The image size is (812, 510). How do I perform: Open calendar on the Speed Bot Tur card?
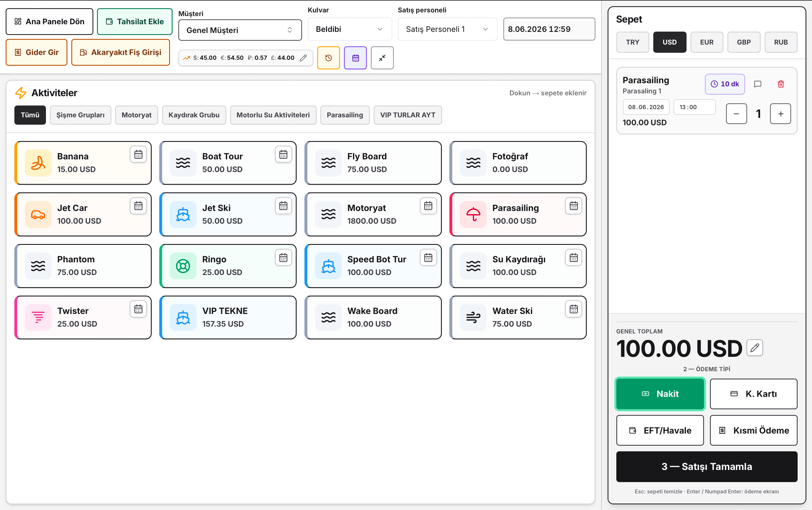click(428, 258)
